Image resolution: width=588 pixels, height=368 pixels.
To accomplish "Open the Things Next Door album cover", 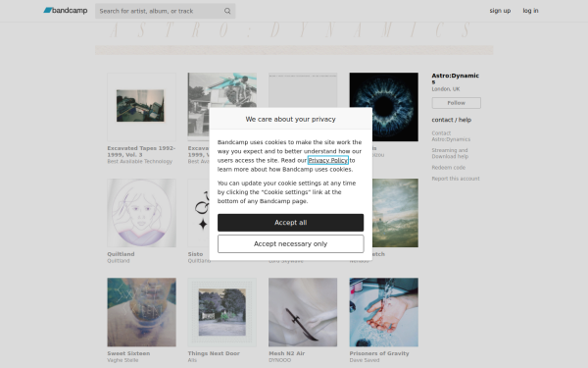I will (x=222, y=312).
